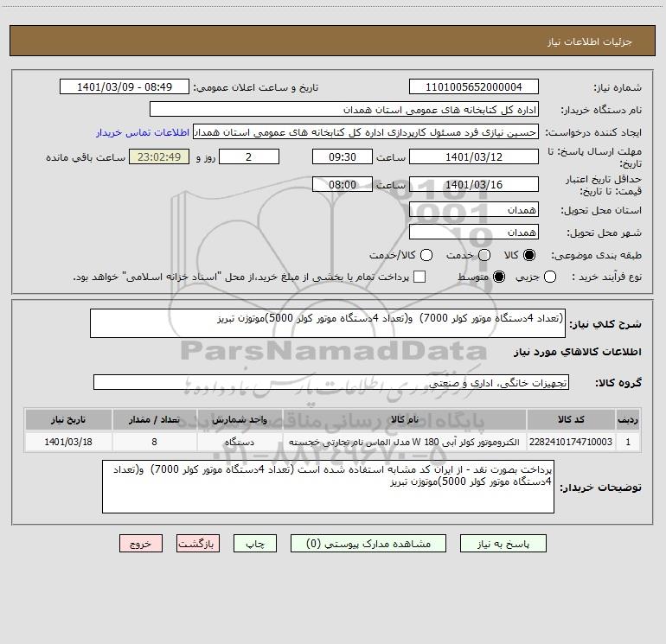Click نام کالا column header

click(x=405, y=419)
